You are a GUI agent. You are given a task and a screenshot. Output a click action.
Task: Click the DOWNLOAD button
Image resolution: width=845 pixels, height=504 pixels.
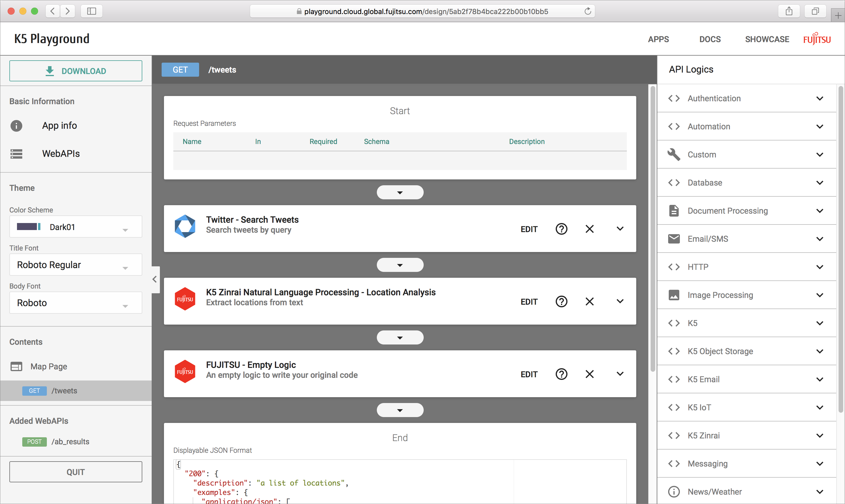76,71
